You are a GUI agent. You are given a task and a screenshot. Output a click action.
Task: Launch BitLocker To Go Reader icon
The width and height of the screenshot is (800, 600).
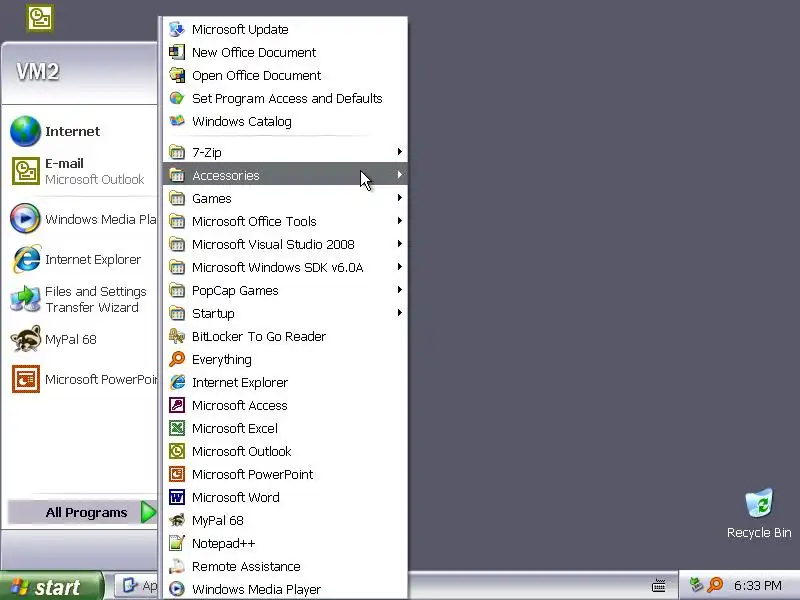coord(177,336)
